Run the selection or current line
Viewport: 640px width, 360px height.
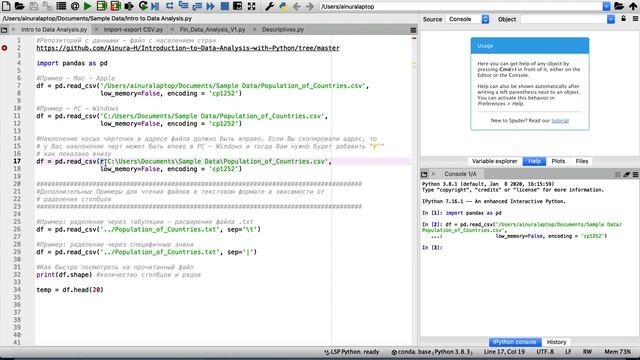(129, 6)
